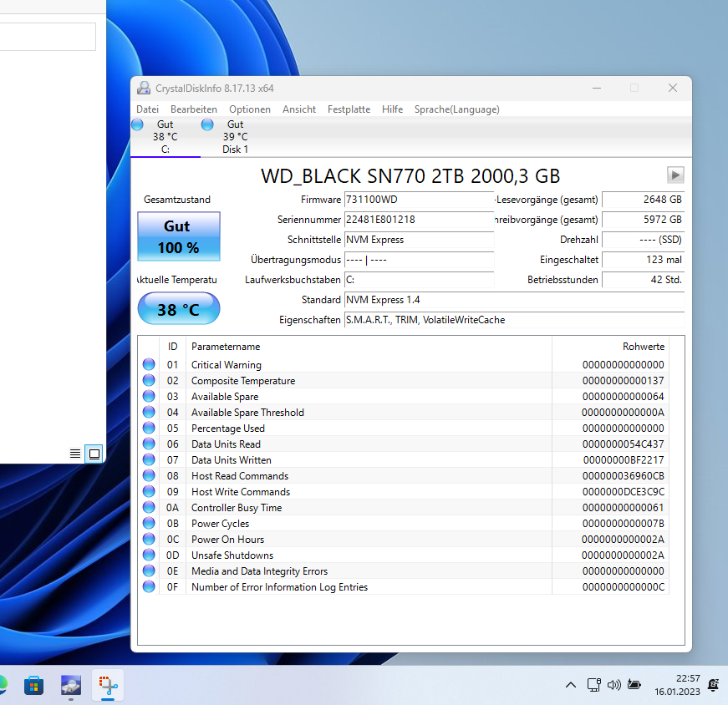The height and width of the screenshot is (705, 728).
Task: Select the C: drive tab
Action: pos(165,137)
